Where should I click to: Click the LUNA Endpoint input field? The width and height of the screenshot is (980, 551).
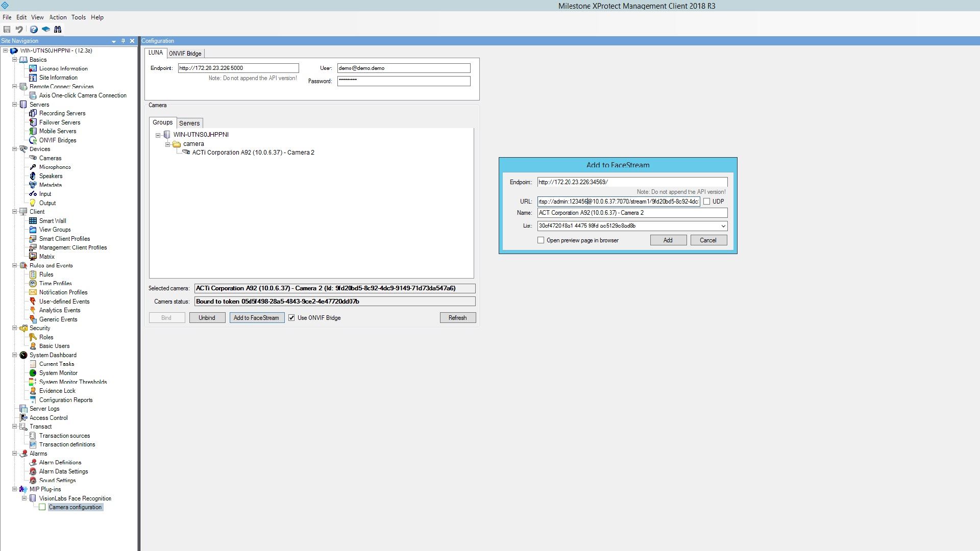[238, 68]
